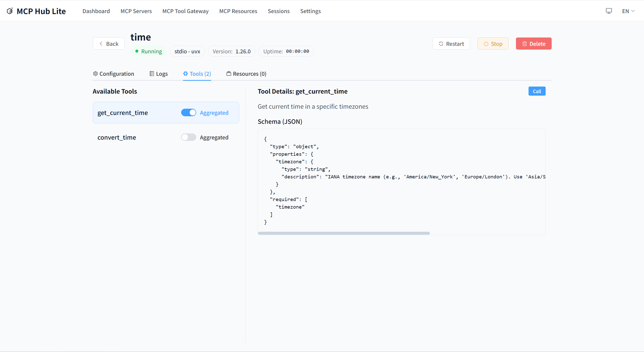This screenshot has height=352, width=644.
Task: Disable Aggregated for get_current_time
Action: pos(188,112)
